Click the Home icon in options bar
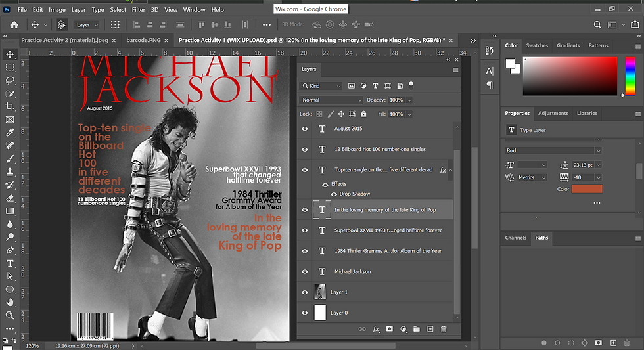Screen dimensions: 644x350 14,24
